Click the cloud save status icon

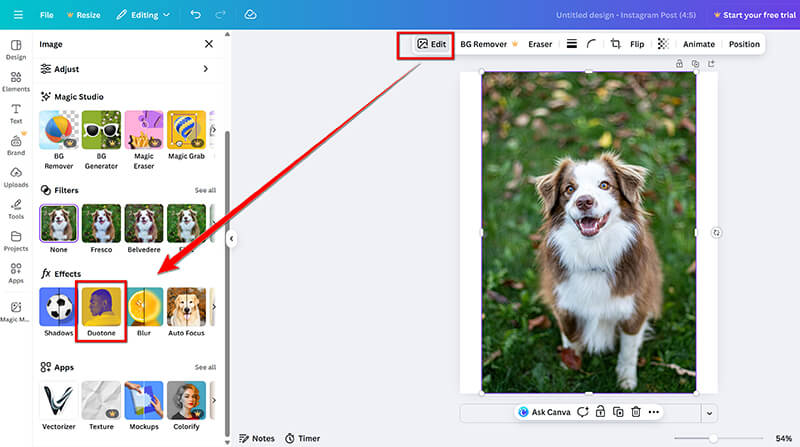(250, 15)
